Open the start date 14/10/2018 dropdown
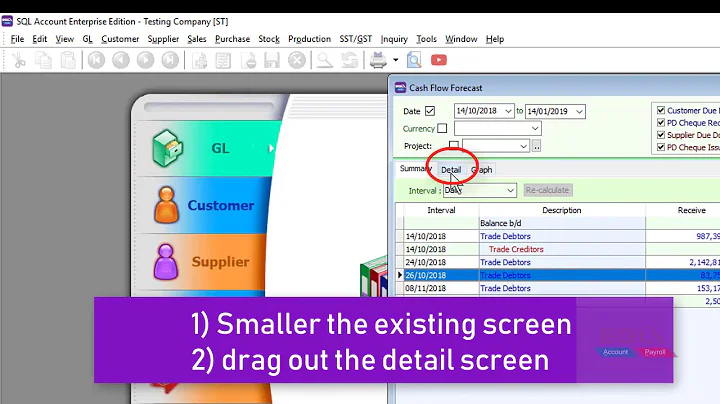 tap(508, 111)
